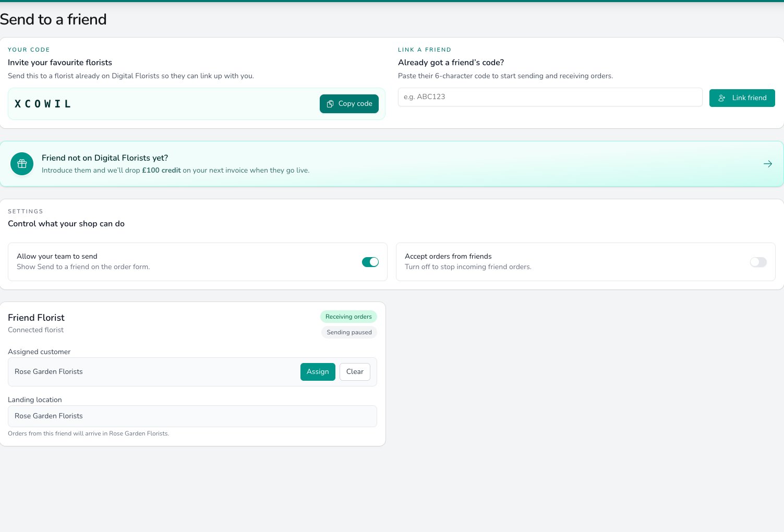Click the Orders from this friend will arrive note
The width and height of the screenshot is (784, 532).
coord(88,433)
